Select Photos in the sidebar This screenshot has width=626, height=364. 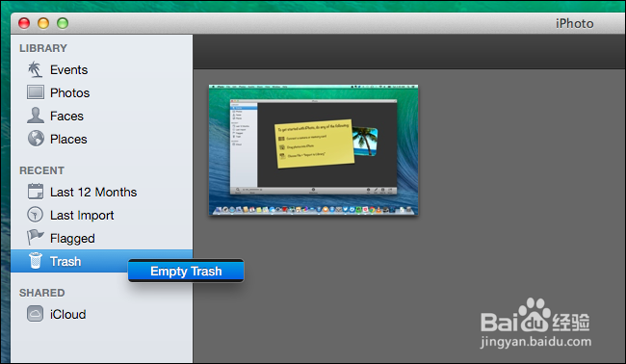[70, 93]
